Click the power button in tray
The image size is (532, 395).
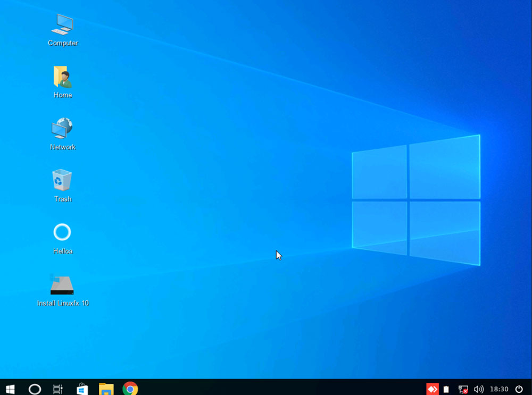519,389
